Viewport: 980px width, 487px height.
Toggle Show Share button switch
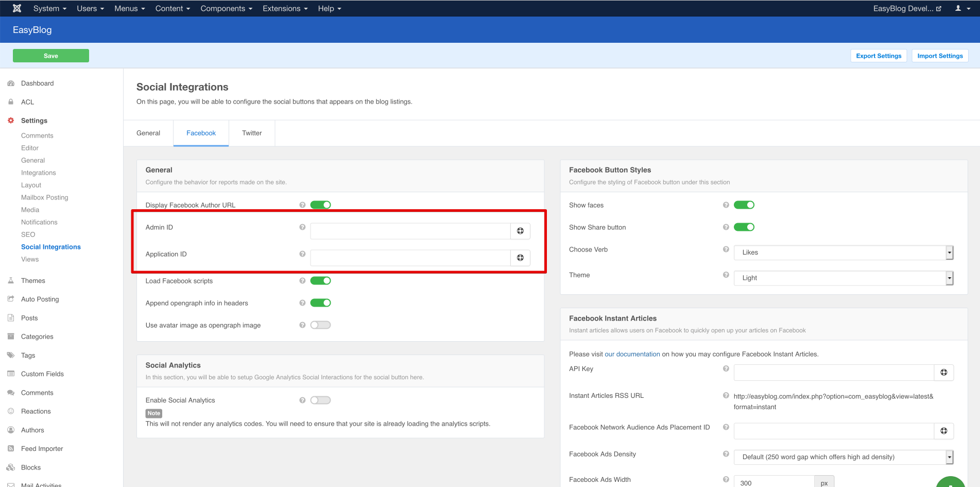[x=744, y=227]
